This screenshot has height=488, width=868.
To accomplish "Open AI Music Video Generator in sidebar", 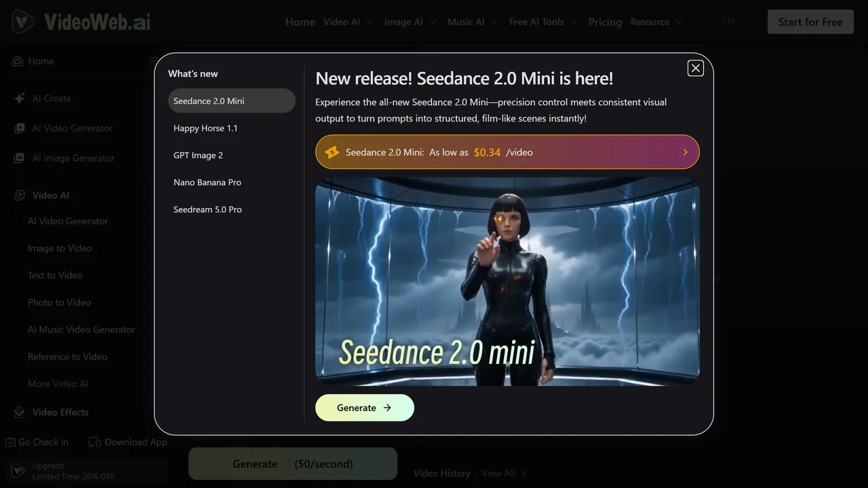I will 81,329.
